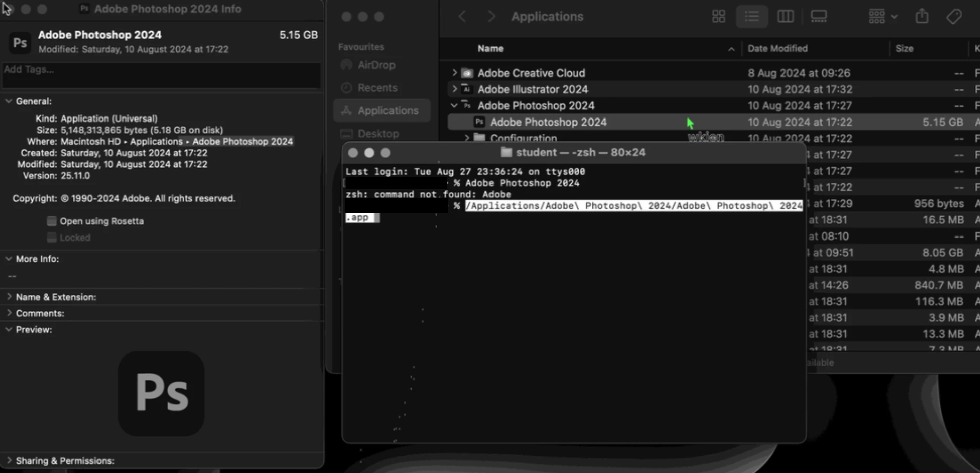Screen dimensions: 980x473
Task: Select the Adobe Illustrator 2024 row
Action: click(713, 89)
